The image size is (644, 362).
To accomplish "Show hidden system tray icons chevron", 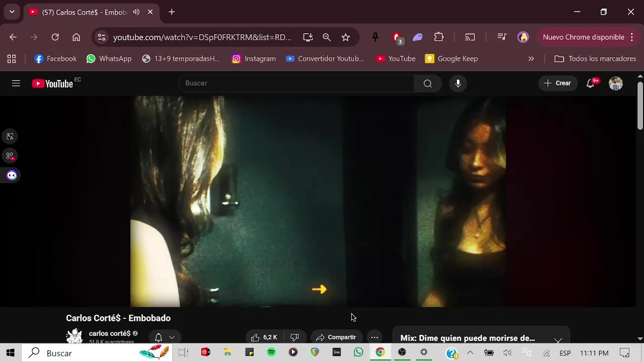I will point(470,353).
